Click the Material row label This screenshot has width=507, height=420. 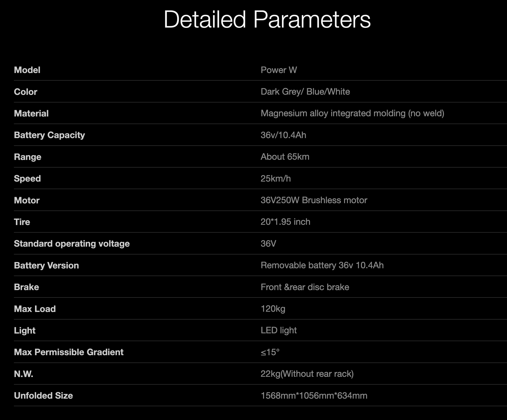click(x=31, y=114)
